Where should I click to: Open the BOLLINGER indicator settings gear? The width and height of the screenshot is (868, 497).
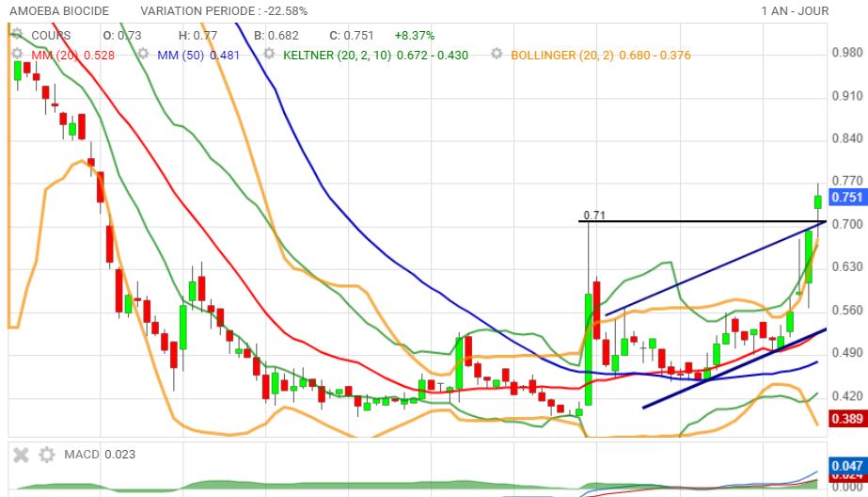[x=497, y=54]
